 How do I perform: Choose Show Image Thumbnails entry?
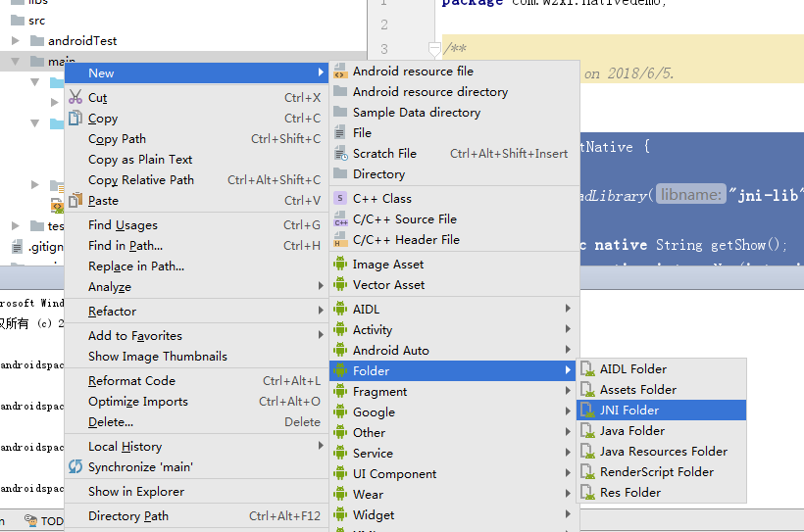pos(196,357)
